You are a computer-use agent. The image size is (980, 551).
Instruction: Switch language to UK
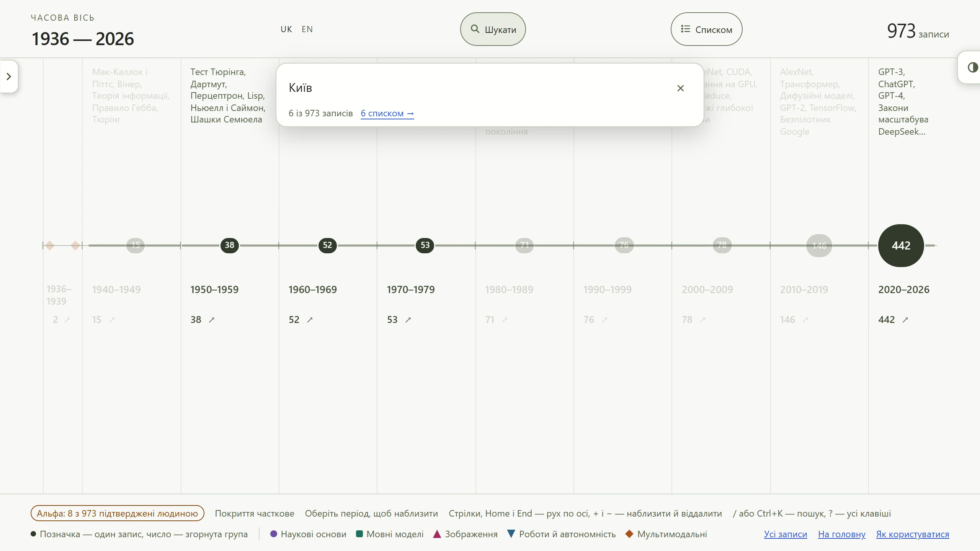coord(286,29)
